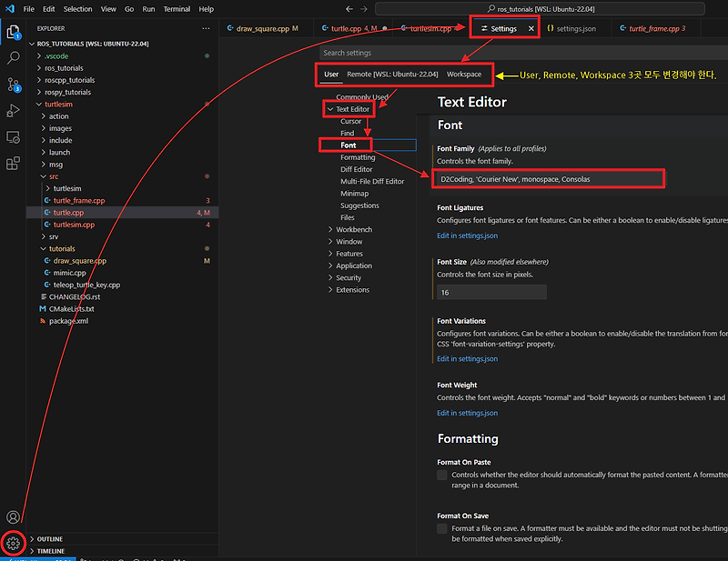The width and height of the screenshot is (728, 561).
Task: Expand the ros_tutorials folder
Action: (x=39, y=68)
